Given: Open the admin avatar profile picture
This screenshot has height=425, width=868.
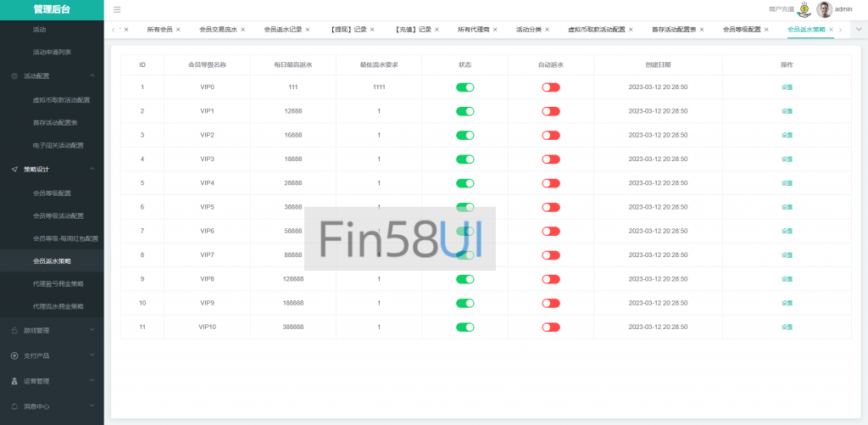Looking at the screenshot, I should point(824,9).
